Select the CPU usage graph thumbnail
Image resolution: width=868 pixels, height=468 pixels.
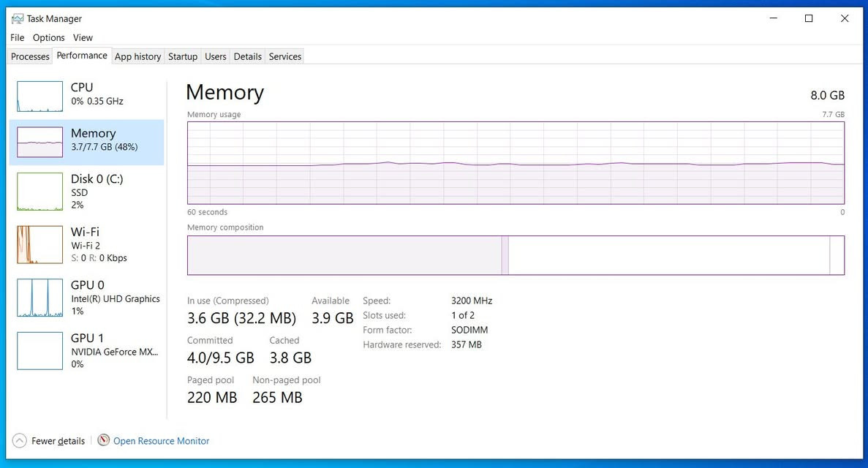click(x=40, y=97)
